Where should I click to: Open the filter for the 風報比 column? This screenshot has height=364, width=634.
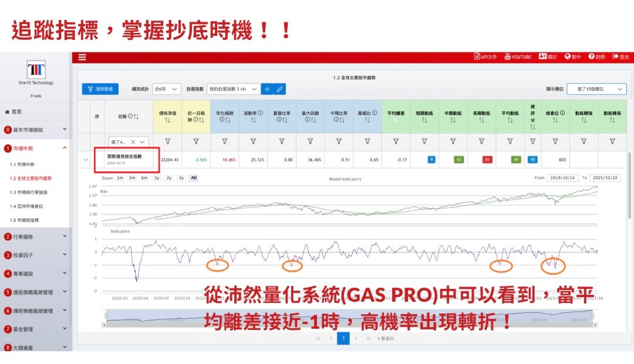coord(367,141)
